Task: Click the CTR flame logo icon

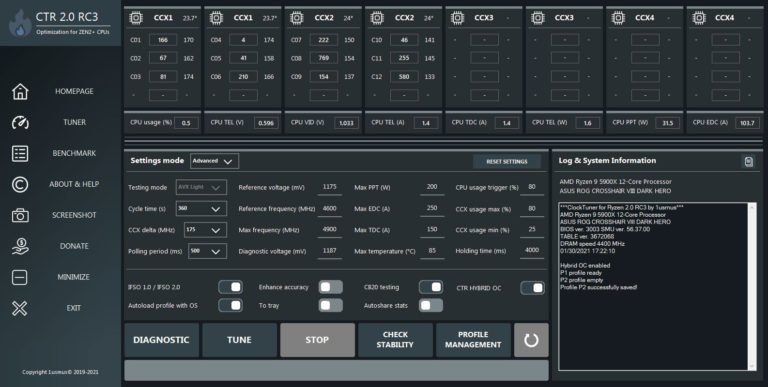Action: click(20, 24)
